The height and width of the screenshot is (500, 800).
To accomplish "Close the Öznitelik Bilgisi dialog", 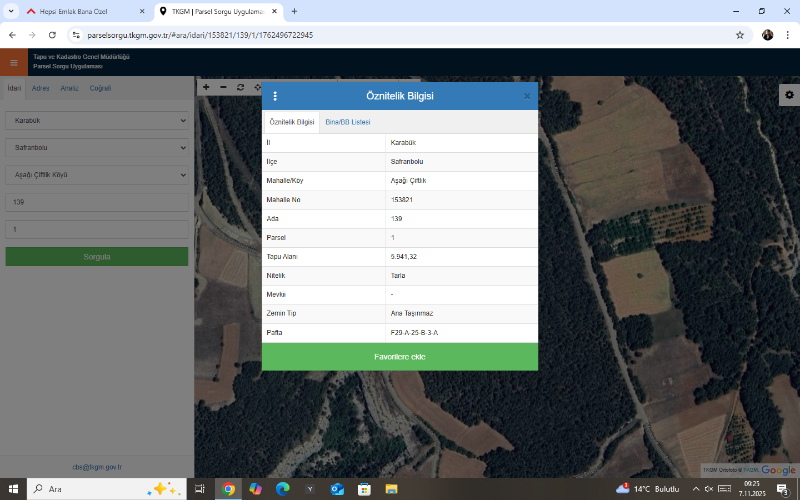I will coord(527,96).
